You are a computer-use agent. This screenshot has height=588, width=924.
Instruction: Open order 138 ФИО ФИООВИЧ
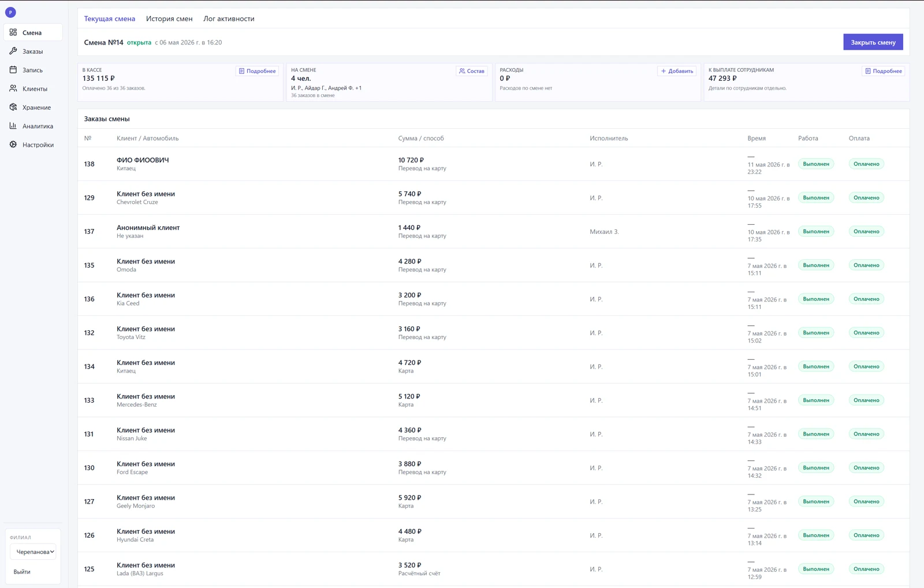pos(493,164)
